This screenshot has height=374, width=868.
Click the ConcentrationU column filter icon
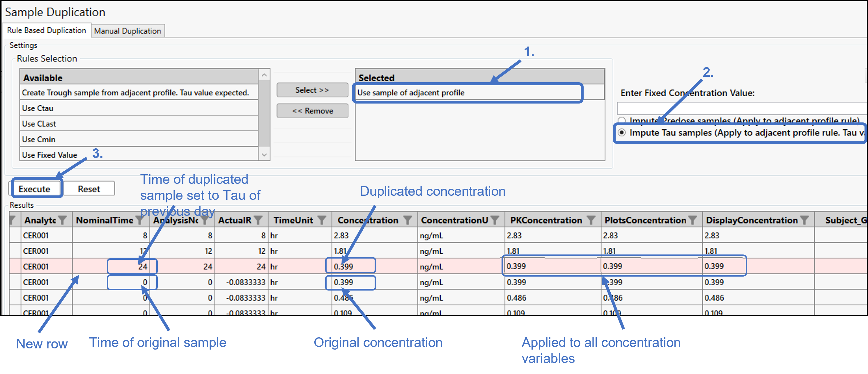495,220
